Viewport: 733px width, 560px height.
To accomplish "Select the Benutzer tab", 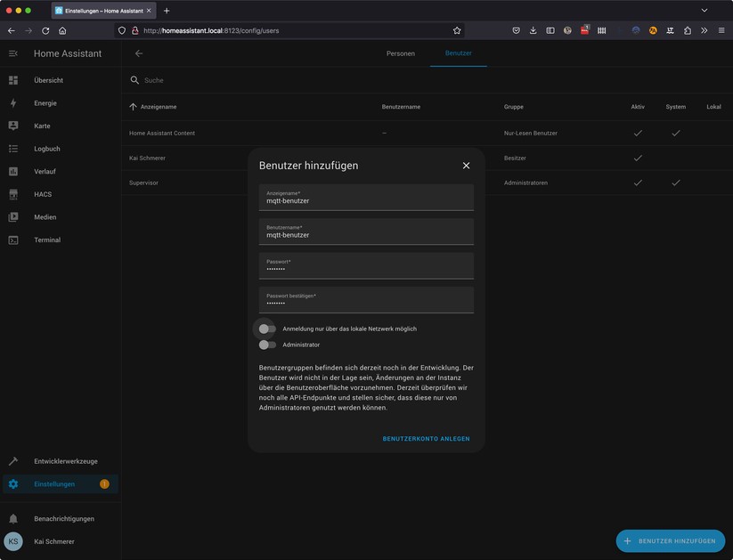I will pyautogui.click(x=458, y=53).
